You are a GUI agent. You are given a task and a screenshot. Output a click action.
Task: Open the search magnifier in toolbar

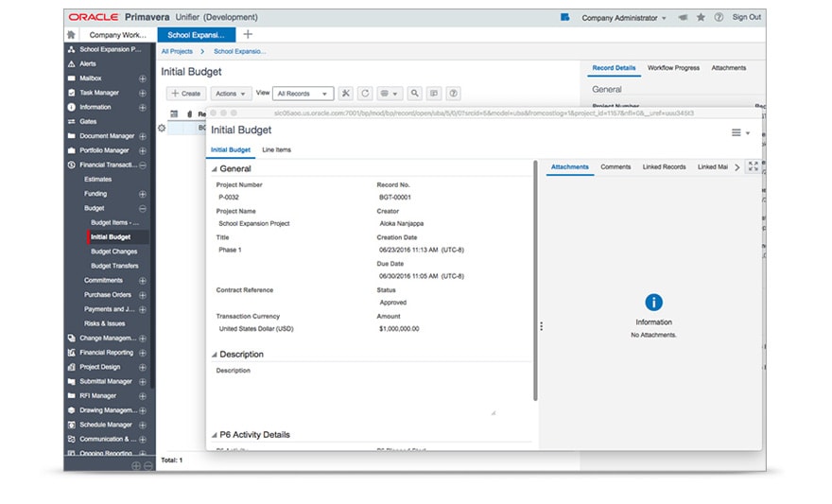point(414,94)
